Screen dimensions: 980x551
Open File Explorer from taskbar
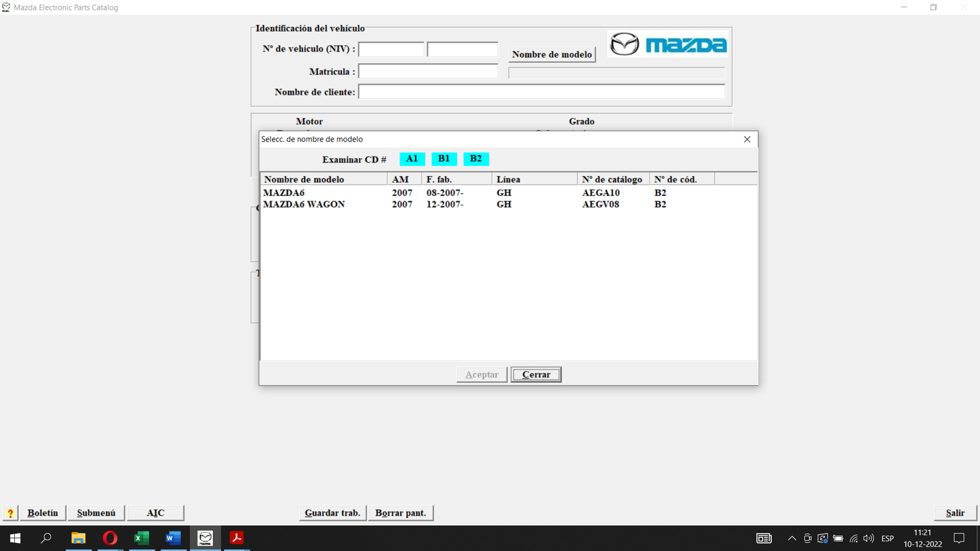pyautogui.click(x=78, y=538)
